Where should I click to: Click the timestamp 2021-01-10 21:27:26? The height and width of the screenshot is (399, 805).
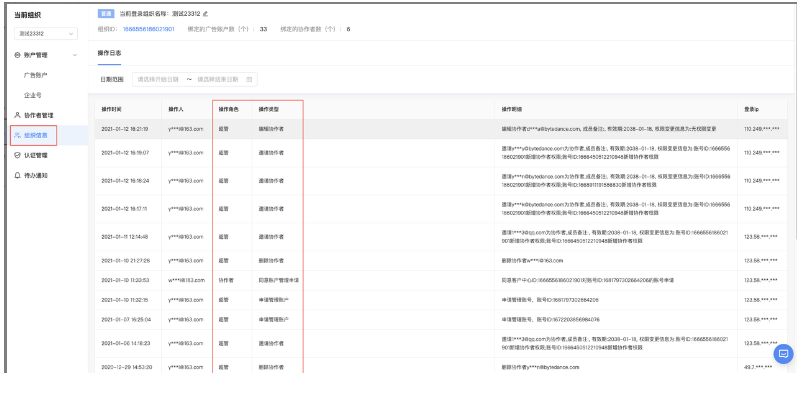[126, 260]
